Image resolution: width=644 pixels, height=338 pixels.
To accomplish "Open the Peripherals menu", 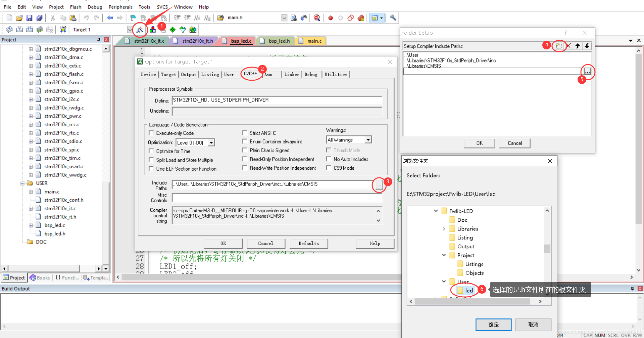I will (x=120, y=7).
